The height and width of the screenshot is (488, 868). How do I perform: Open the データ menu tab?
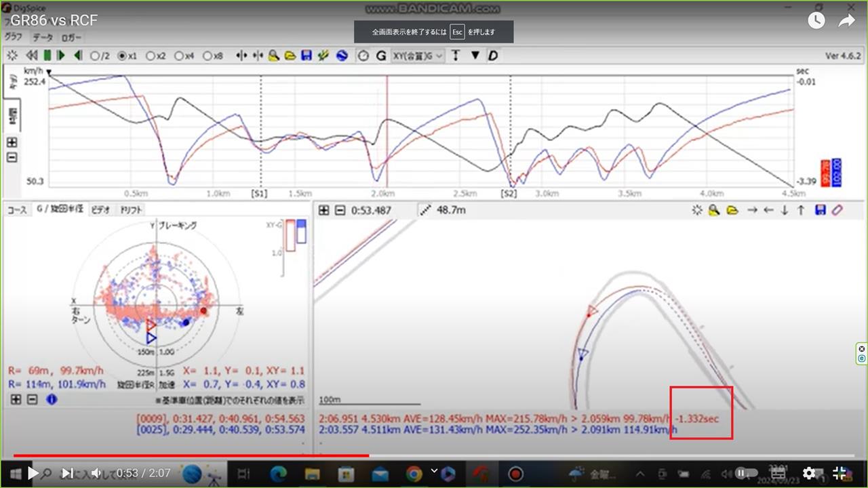point(42,38)
